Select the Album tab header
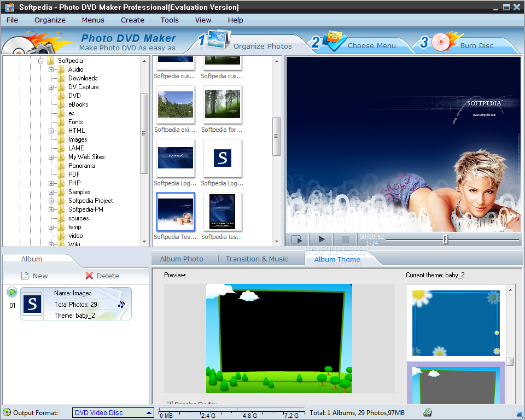The image size is (525, 420). click(32, 259)
